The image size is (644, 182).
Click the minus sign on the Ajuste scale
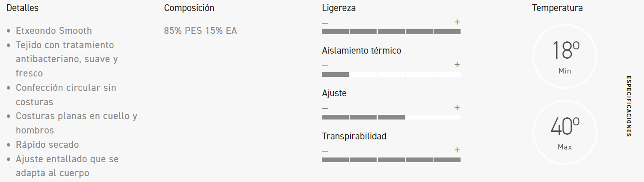325,108
